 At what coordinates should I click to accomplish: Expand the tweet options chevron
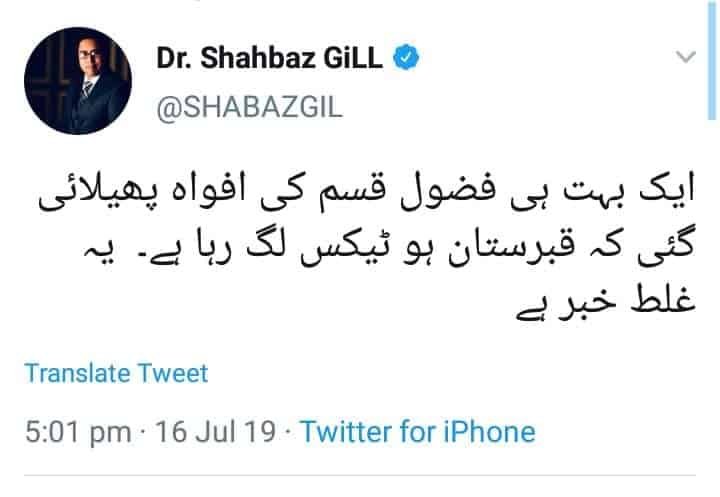click(686, 57)
